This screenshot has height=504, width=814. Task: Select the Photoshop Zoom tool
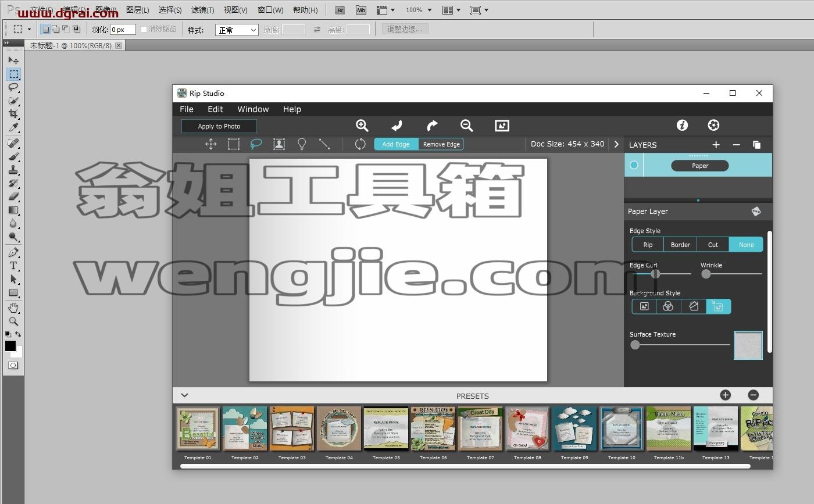(x=13, y=321)
